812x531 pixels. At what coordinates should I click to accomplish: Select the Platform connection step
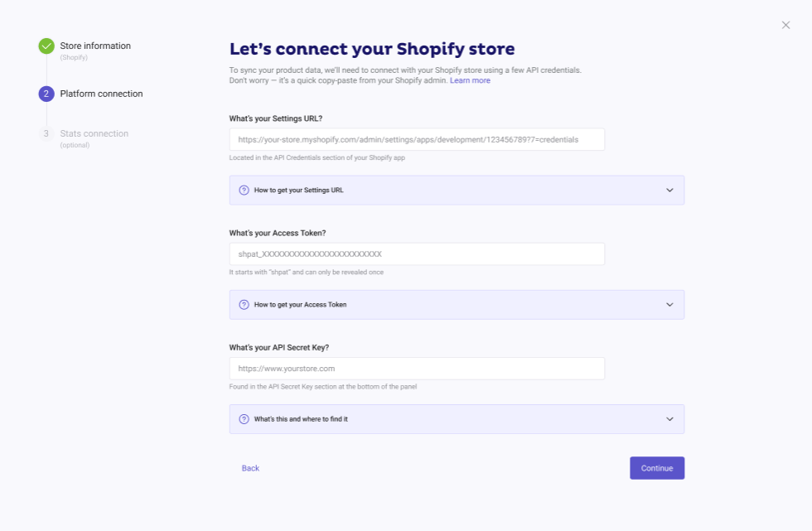101,94
